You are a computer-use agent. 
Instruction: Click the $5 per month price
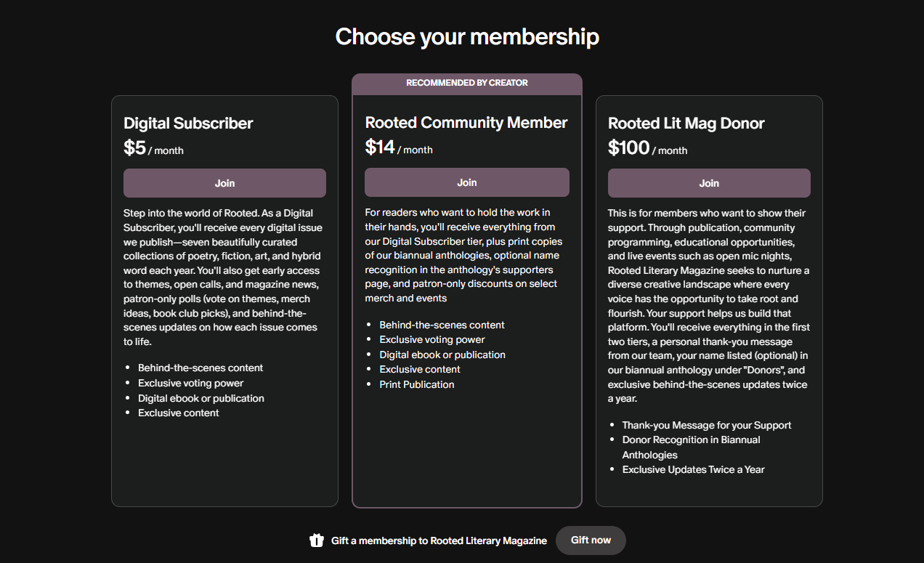[x=153, y=148]
